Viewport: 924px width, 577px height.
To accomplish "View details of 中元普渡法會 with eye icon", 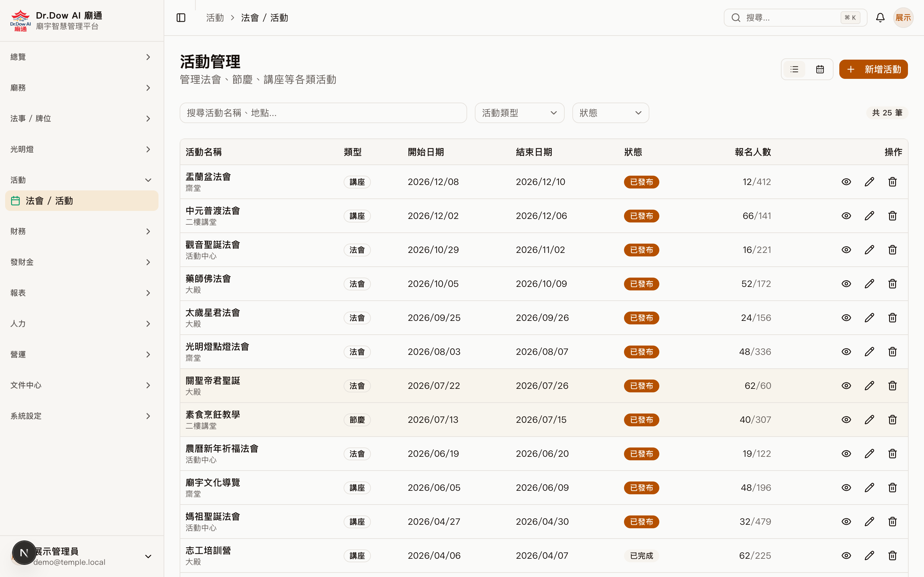I will pyautogui.click(x=846, y=216).
